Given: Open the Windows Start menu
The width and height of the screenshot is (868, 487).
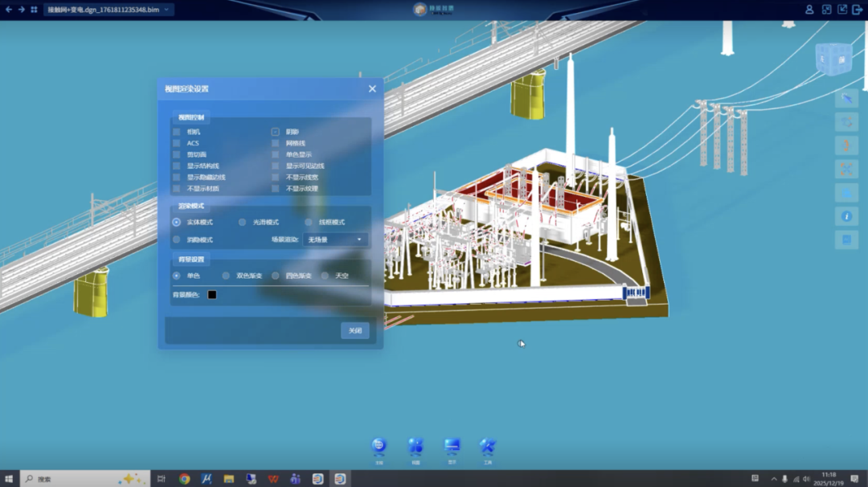Looking at the screenshot, I should (9, 479).
